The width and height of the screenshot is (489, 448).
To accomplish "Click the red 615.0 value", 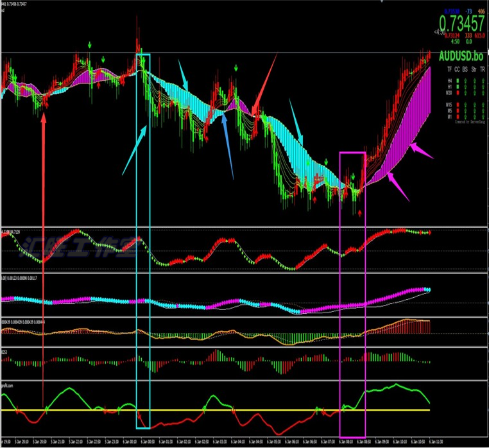I will point(479,35).
